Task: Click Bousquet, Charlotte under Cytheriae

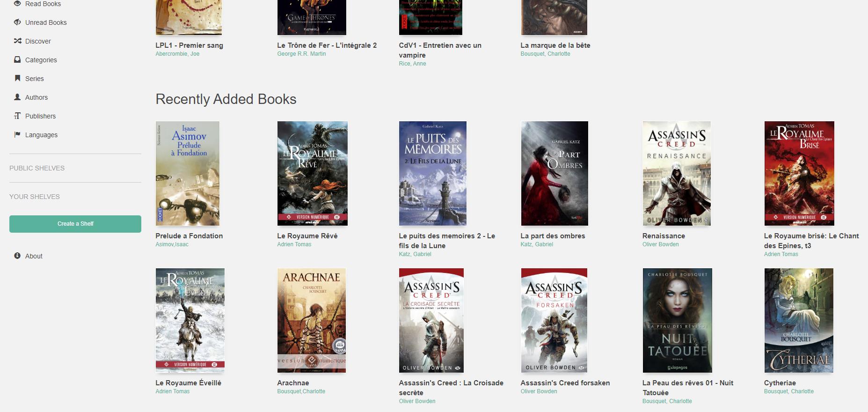Action: [788, 391]
